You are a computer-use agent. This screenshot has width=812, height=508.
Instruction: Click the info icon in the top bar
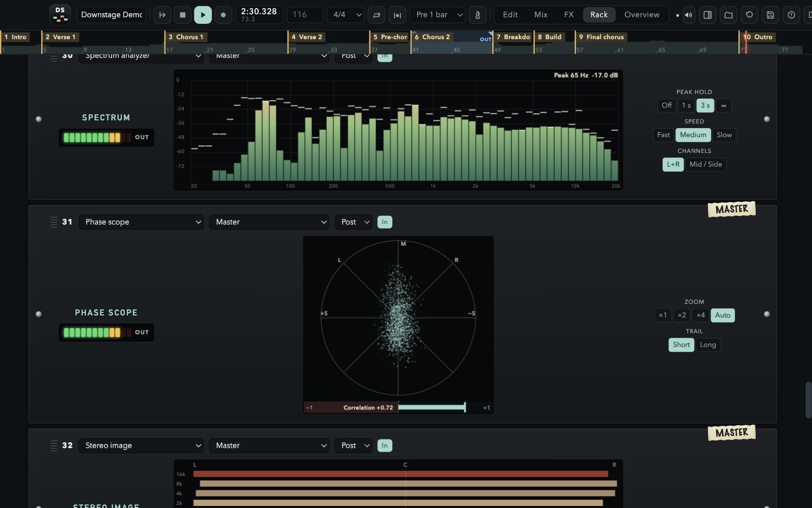click(x=791, y=15)
